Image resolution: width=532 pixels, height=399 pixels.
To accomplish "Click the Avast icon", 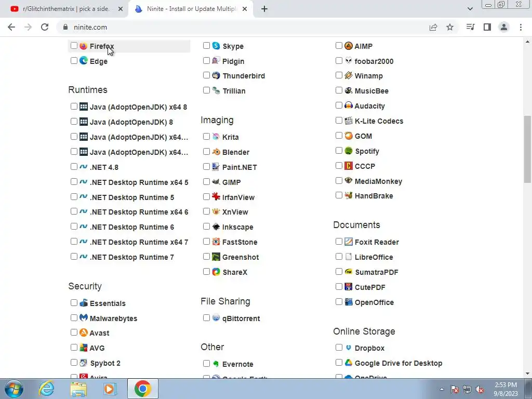I will pyautogui.click(x=84, y=332).
